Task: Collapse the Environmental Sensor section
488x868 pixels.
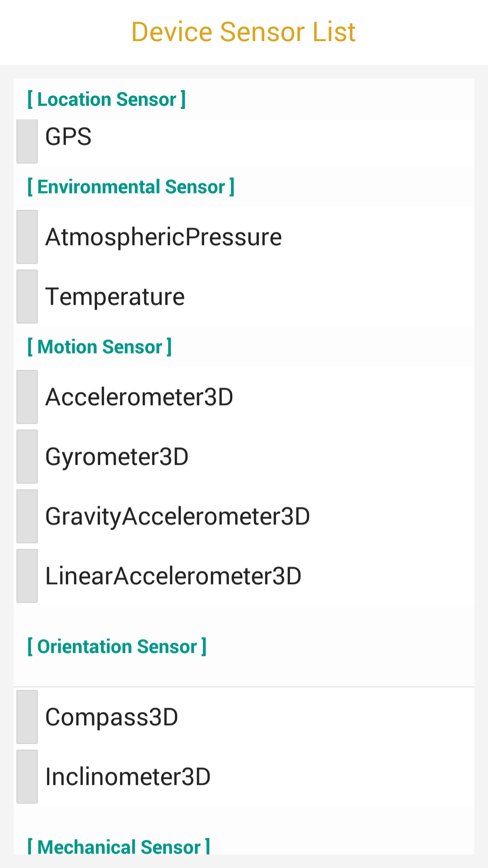Action: pyautogui.click(x=131, y=187)
